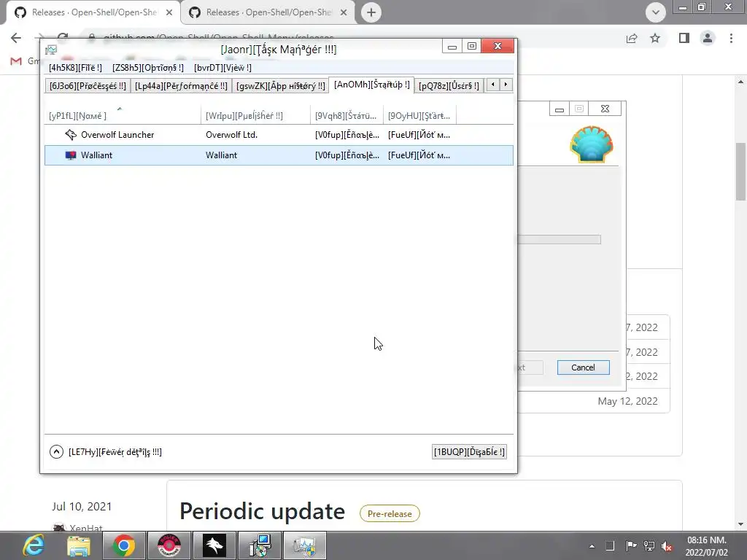Click the Walliant name in the selected row

tap(97, 155)
